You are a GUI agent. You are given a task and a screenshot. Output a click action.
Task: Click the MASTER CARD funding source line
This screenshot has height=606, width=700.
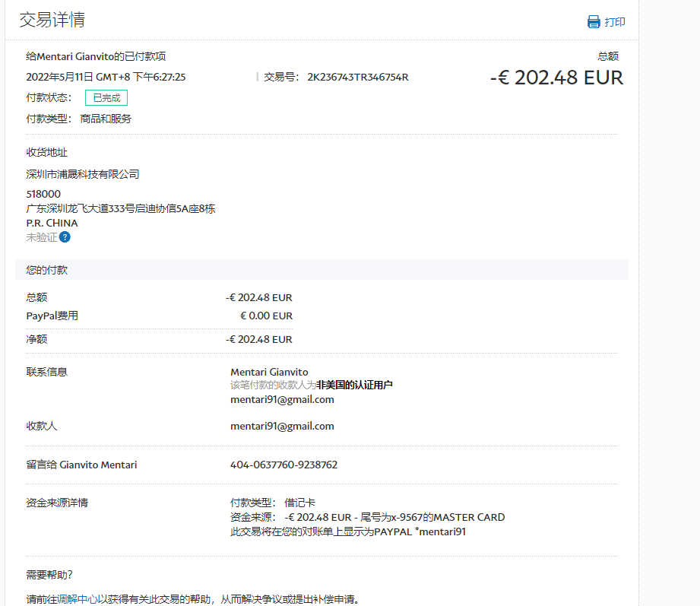tap(367, 517)
